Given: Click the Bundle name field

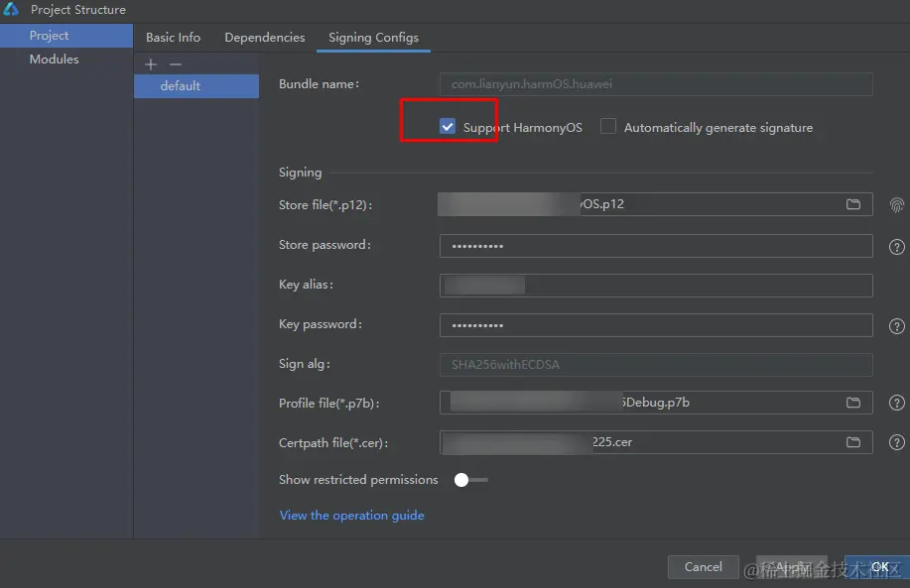Looking at the screenshot, I should (x=656, y=84).
